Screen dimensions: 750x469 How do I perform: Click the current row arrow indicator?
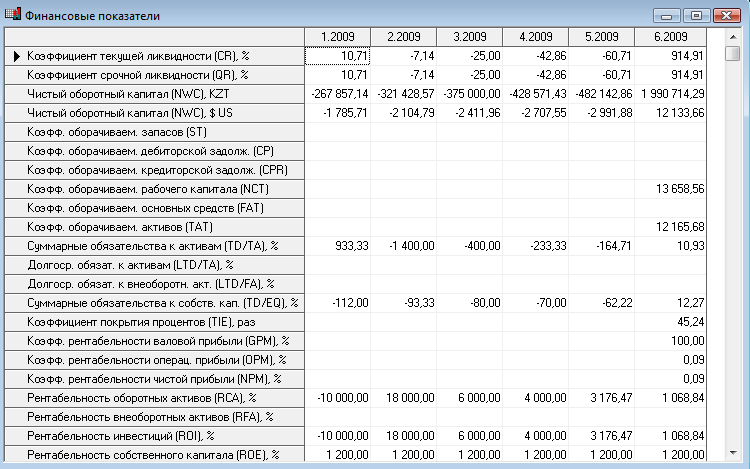pyautogui.click(x=14, y=57)
